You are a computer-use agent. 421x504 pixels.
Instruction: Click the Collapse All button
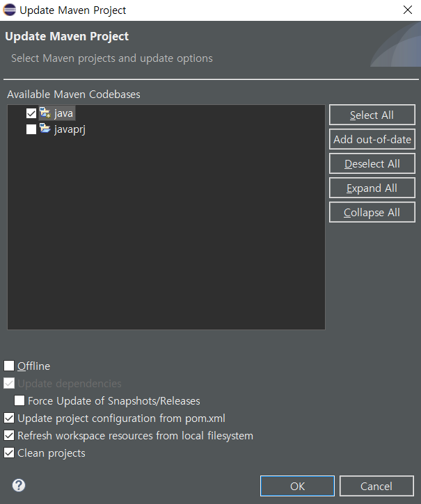point(372,212)
